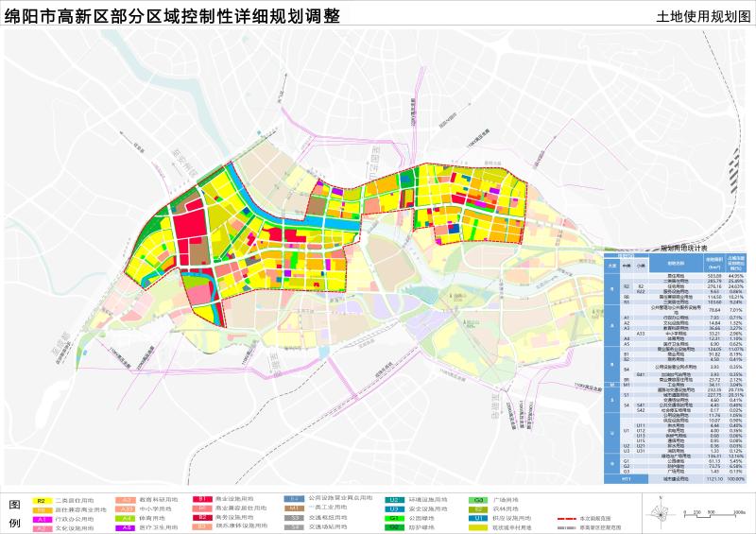Viewport: 756px width, 534px height.
Task: Click the dark red B2 legend swatch
Action: pyautogui.click(x=202, y=517)
